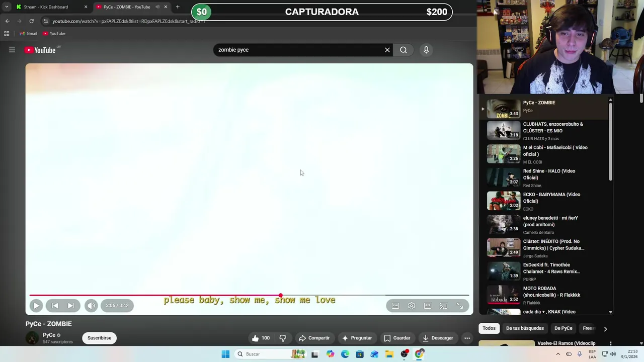The image size is (644, 362).
Task: Cast video with Play on TV icon
Action: click(x=444, y=306)
